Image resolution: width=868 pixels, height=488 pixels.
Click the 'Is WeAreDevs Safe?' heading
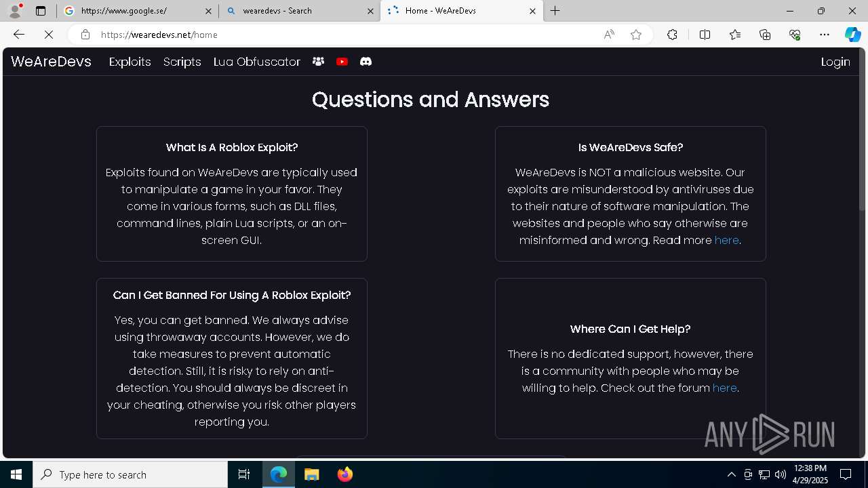pyautogui.click(x=631, y=147)
